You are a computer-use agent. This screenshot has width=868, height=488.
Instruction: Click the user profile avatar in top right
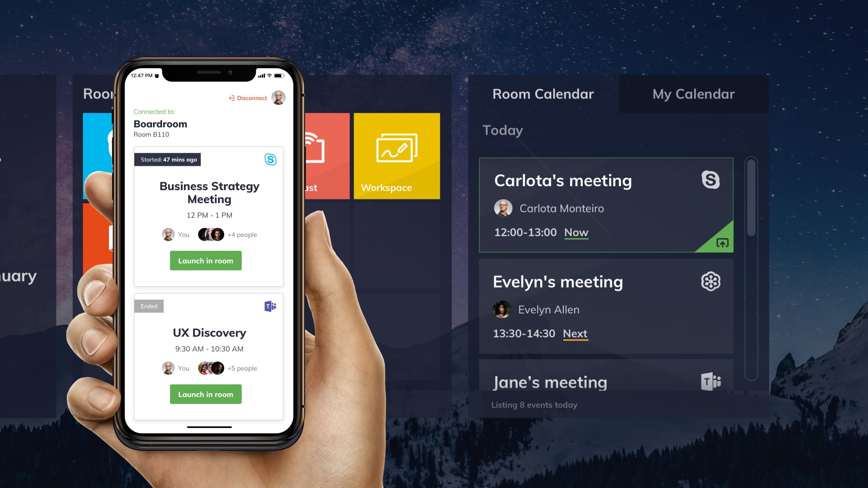(278, 97)
